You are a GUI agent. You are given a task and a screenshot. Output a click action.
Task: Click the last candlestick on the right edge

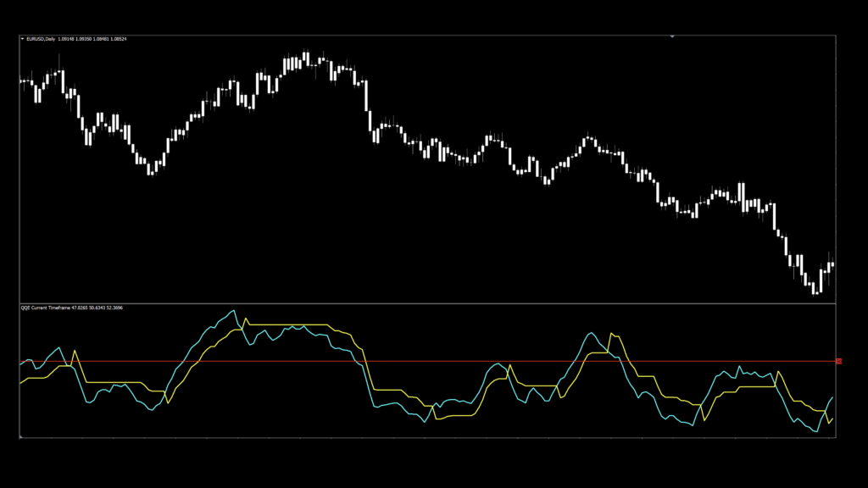(x=832, y=264)
